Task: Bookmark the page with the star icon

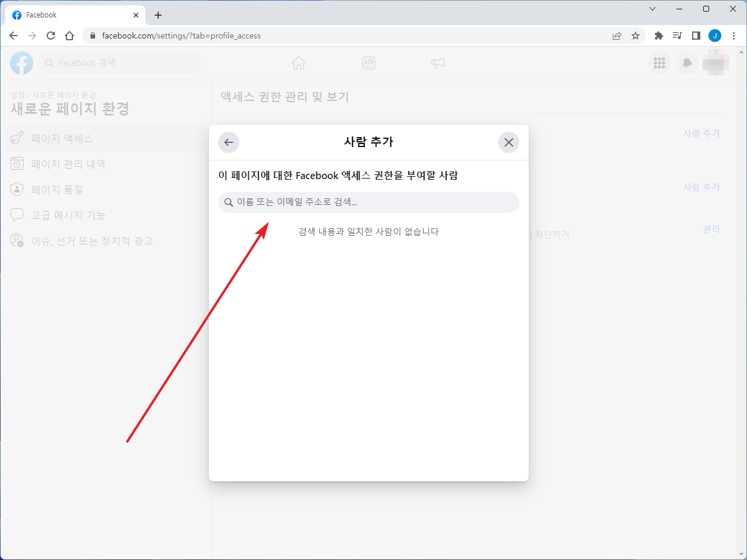Action: pos(636,36)
